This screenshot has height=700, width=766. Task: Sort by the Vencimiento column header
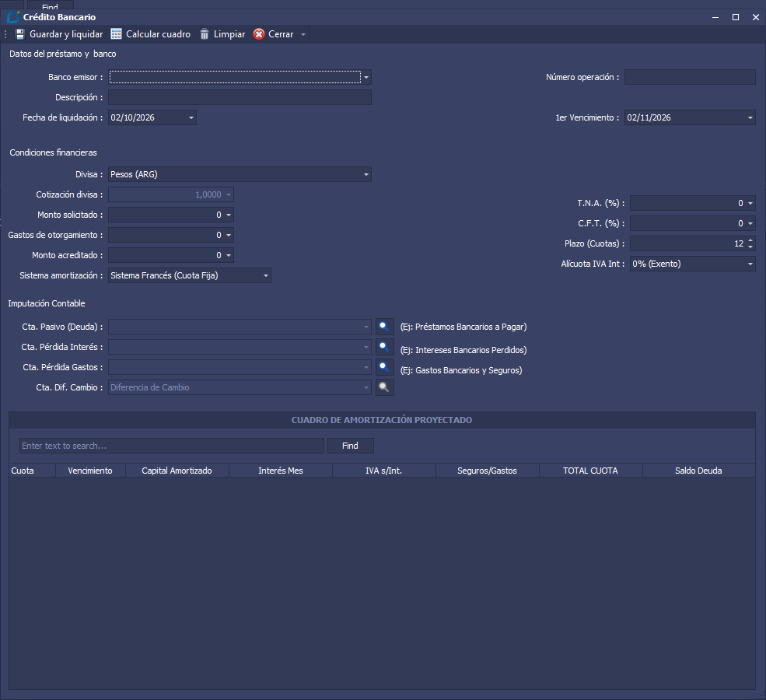point(90,471)
